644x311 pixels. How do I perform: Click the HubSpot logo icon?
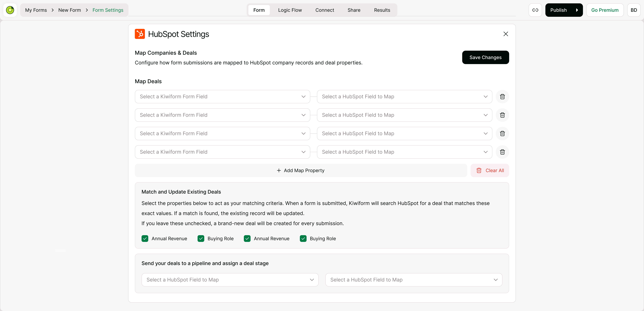pos(140,34)
